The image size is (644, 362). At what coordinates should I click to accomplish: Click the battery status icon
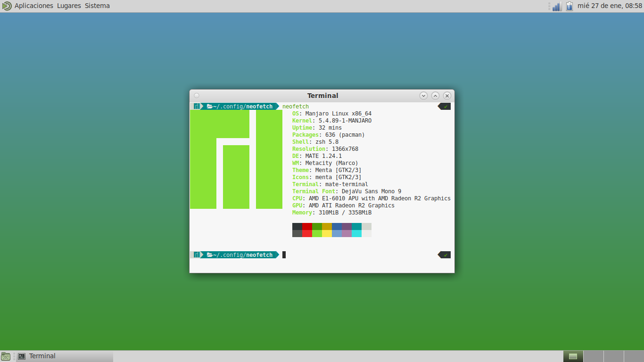tap(570, 6)
